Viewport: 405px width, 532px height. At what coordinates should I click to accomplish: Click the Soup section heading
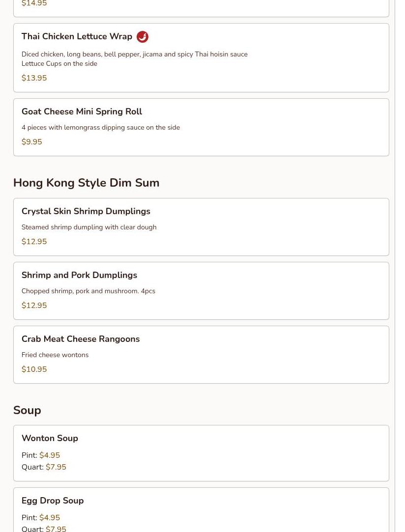(27, 410)
